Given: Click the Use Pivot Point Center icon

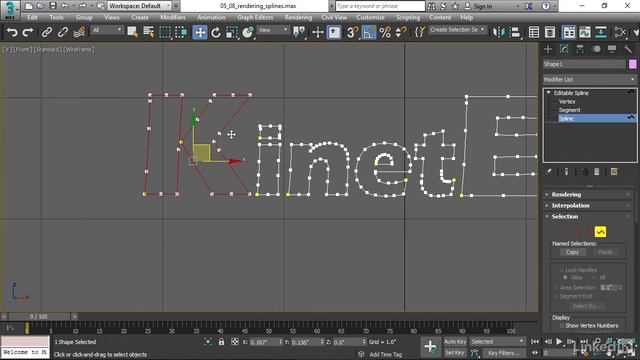Looking at the screenshot, I should point(299,32).
